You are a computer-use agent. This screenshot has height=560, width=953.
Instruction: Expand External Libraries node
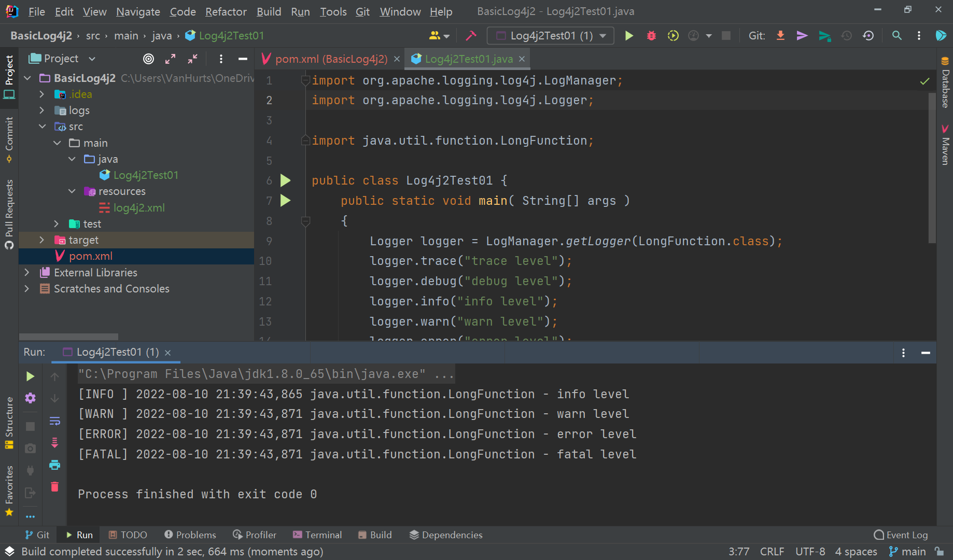[27, 273]
